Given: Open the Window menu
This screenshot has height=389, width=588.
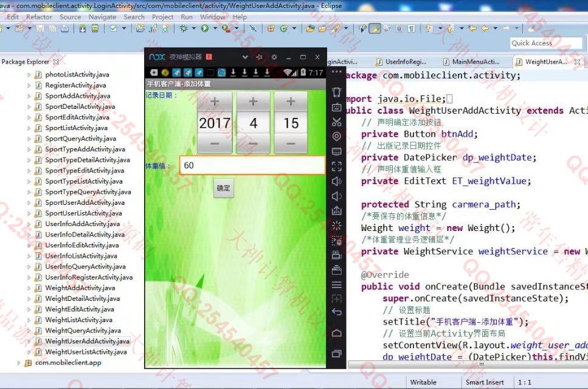Looking at the screenshot, I should 212,17.
